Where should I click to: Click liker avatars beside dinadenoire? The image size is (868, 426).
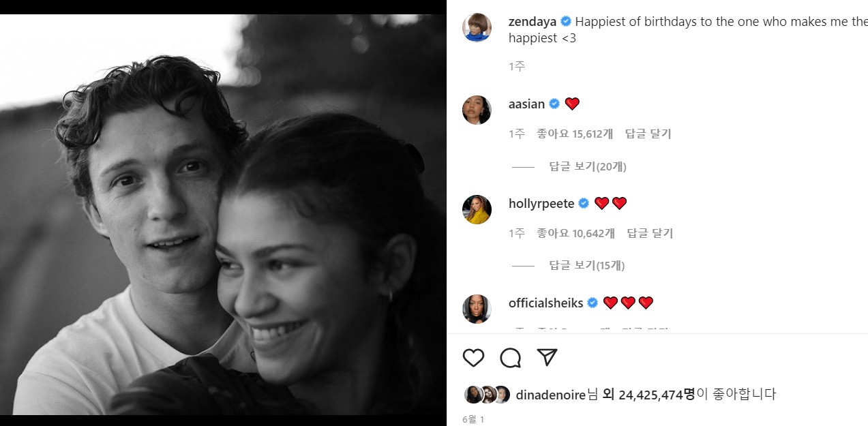487,395
